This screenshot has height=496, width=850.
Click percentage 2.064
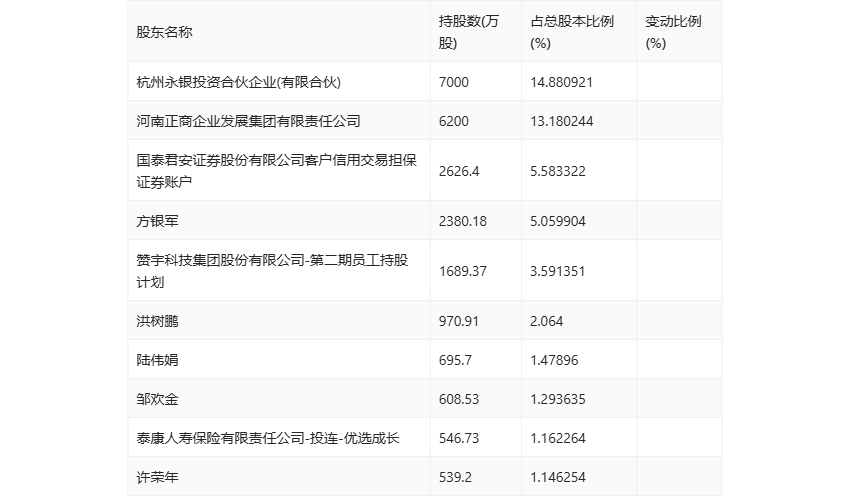[546, 321]
